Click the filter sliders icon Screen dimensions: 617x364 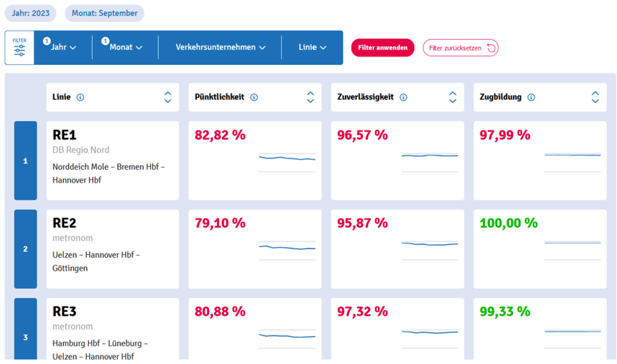[20, 48]
